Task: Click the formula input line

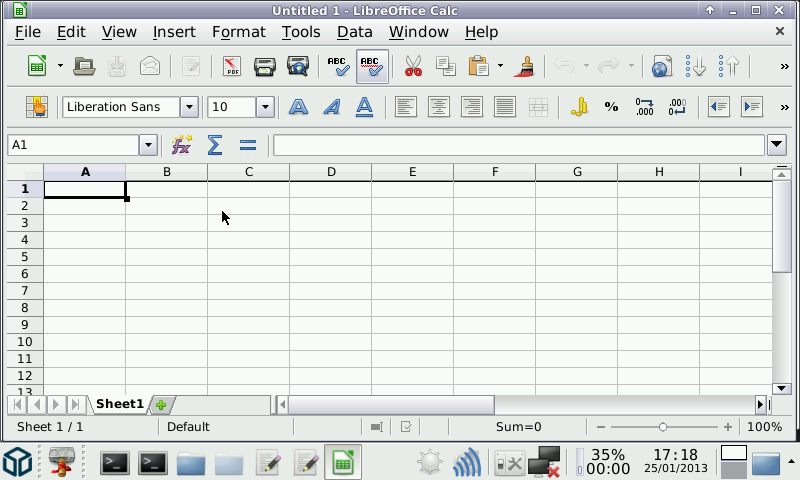Action: pyautogui.click(x=518, y=145)
